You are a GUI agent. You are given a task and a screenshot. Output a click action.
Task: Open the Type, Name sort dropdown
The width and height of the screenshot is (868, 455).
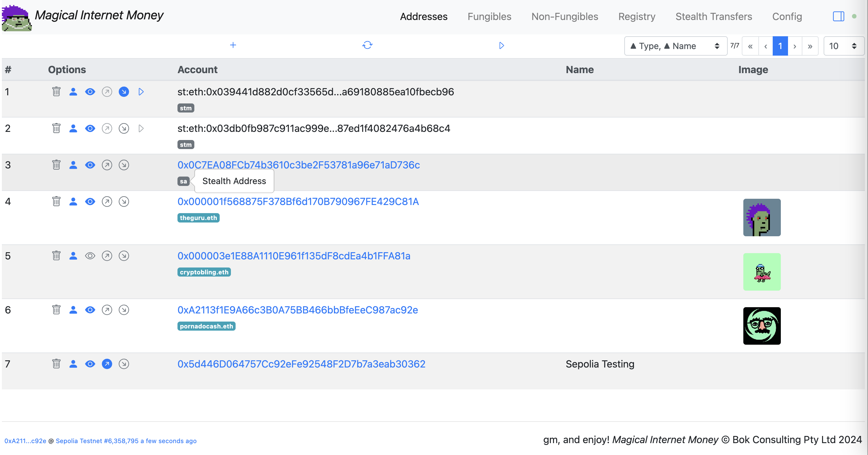[675, 46]
